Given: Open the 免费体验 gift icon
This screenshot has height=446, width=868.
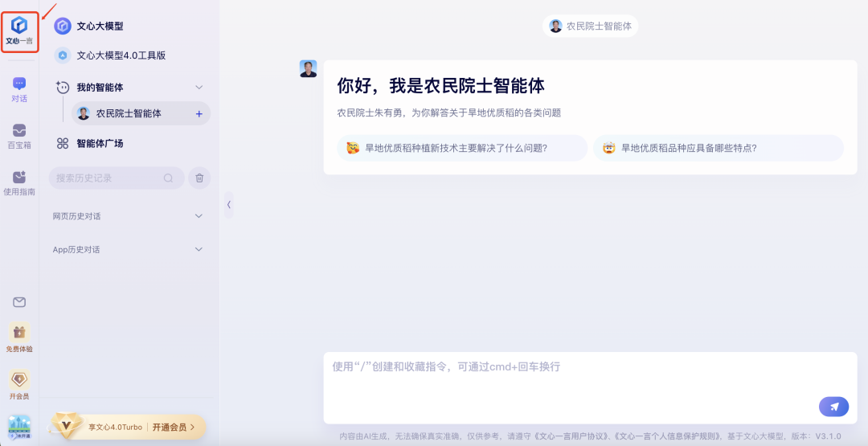Looking at the screenshot, I should point(19,333).
